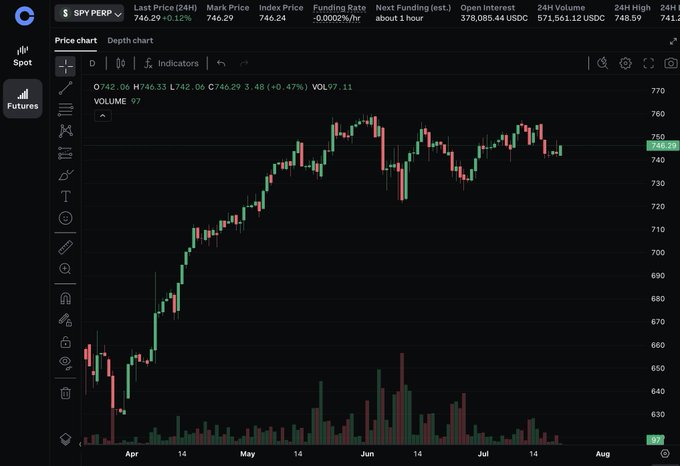Click the time axis settings icon
Image resolution: width=680 pixels, height=466 pixels.
click(x=665, y=453)
